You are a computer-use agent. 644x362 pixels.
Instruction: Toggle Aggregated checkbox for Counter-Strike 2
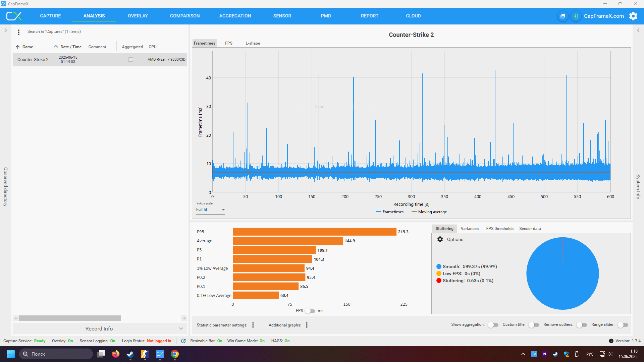(x=131, y=60)
